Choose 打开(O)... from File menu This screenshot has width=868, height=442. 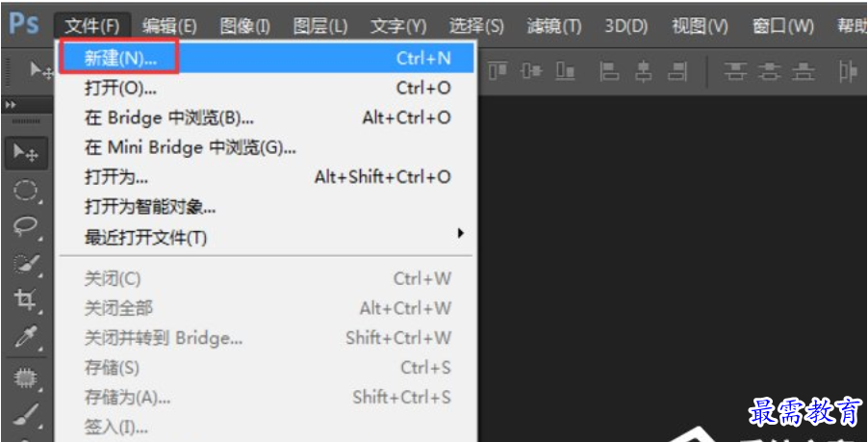tap(267, 88)
